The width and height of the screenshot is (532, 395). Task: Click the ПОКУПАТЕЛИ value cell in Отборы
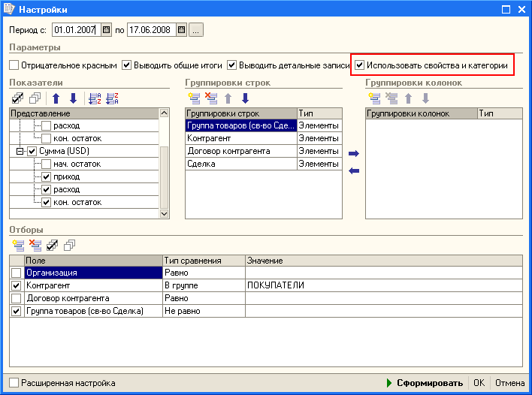[x=383, y=285]
